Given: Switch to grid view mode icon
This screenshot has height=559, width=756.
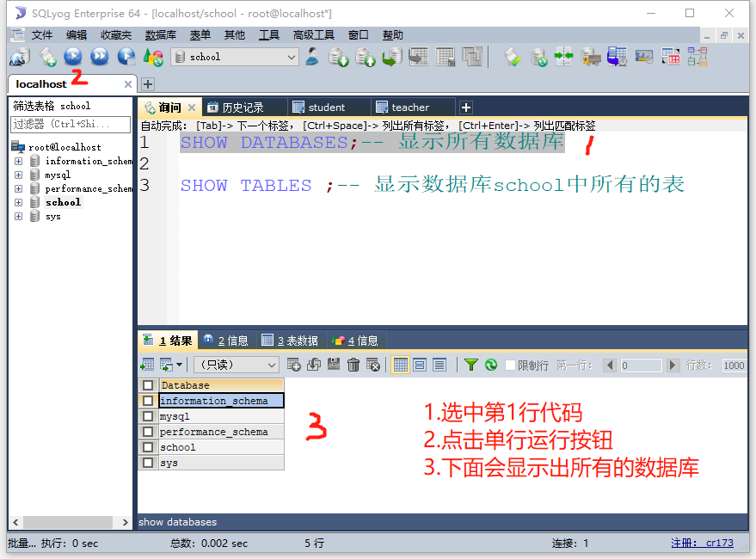Looking at the screenshot, I should click(400, 365).
